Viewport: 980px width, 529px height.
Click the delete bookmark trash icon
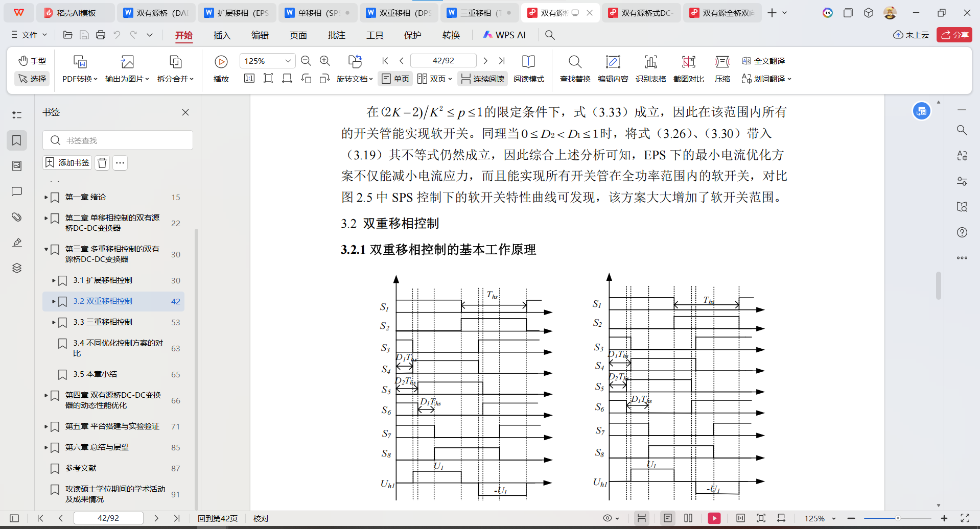102,163
